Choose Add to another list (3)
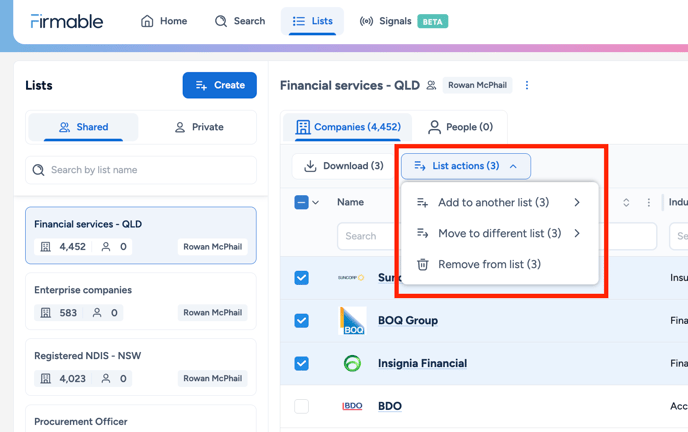The width and height of the screenshot is (688, 432). pyautogui.click(x=499, y=202)
